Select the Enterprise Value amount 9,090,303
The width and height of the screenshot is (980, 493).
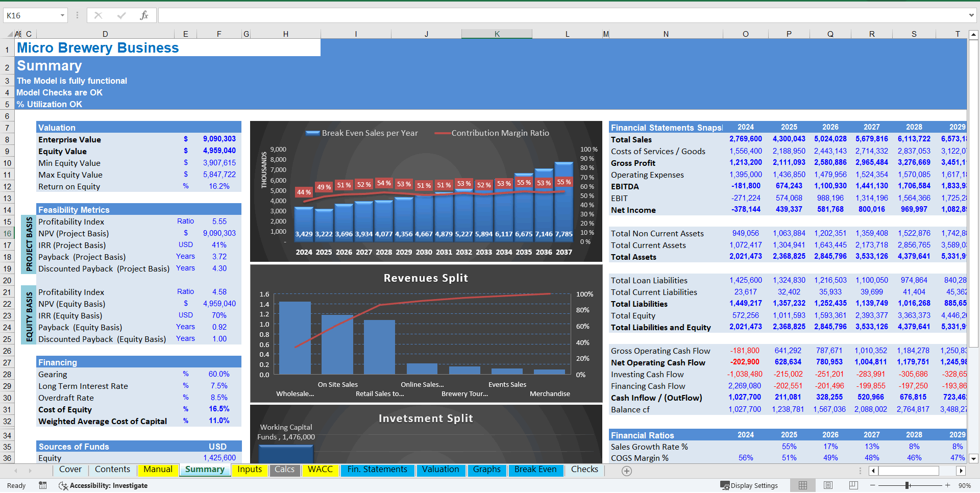pos(219,139)
